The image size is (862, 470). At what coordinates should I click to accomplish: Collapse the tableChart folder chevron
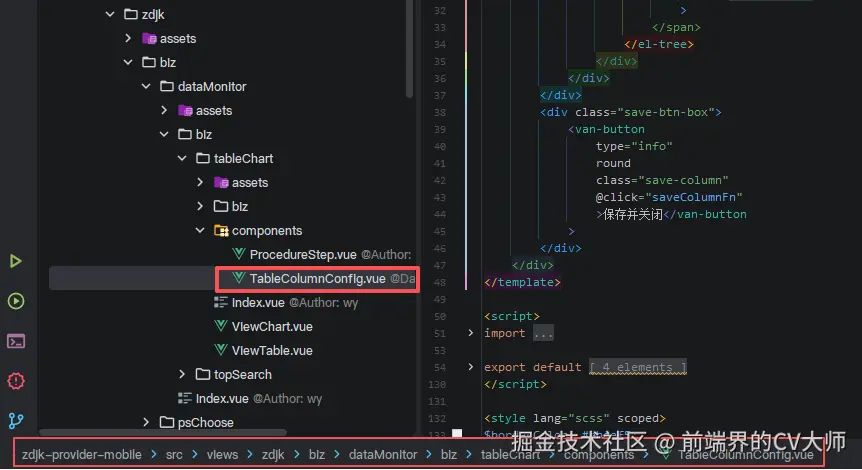click(x=182, y=158)
